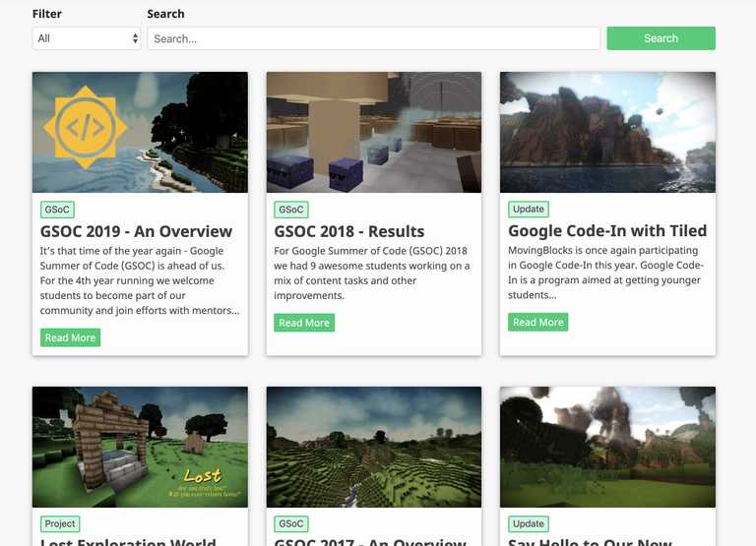
Task: Click the 'It's that time of the year' excerpt
Action: point(140,280)
